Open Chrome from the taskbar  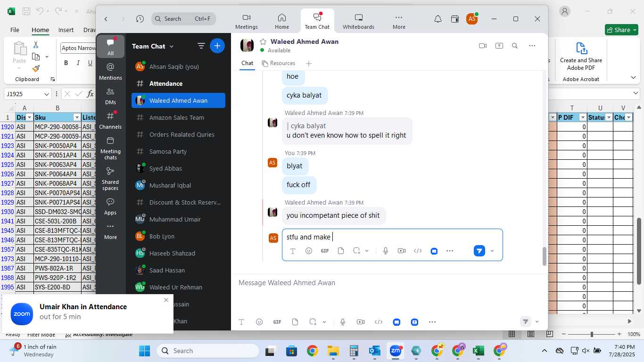pyautogui.click(x=312, y=351)
